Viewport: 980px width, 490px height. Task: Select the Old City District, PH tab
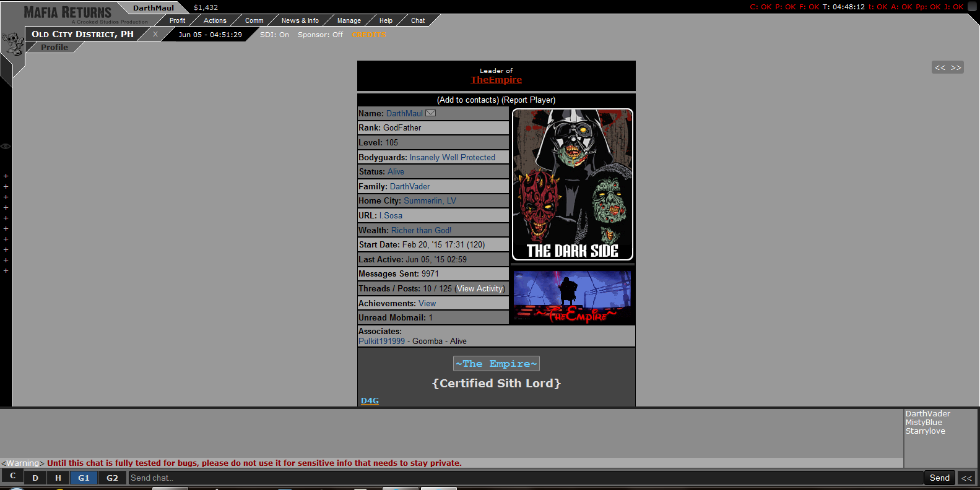82,34
